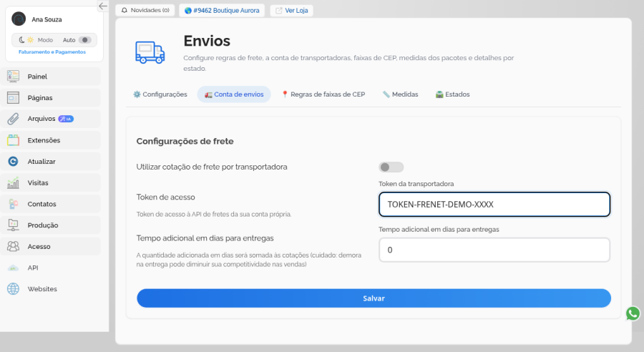The width and height of the screenshot is (644, 352).
Task: Click the #9462 Boutique Aurora store button
Action: (x=222, y=10)
